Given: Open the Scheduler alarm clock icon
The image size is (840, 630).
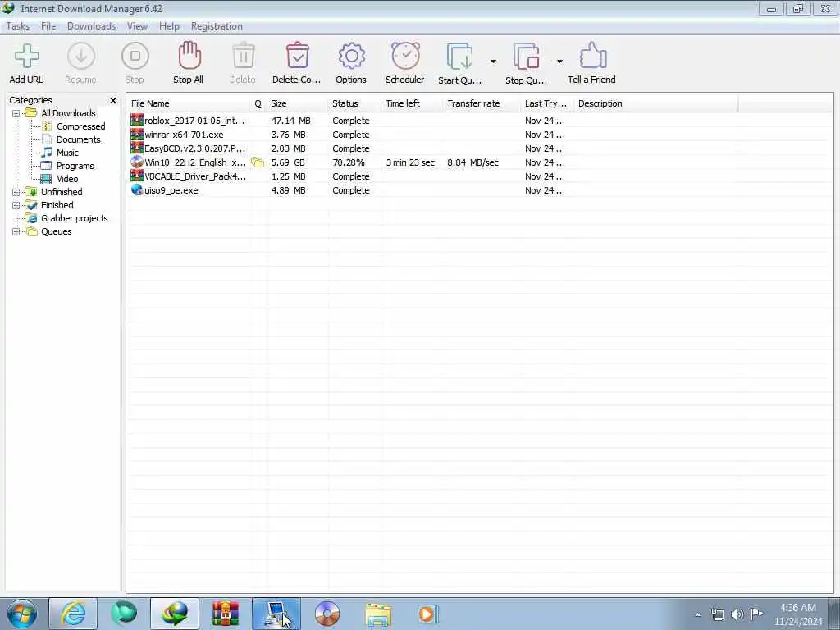Looking at the screenshot, I should pyautogui.click(x=405, y=56).
